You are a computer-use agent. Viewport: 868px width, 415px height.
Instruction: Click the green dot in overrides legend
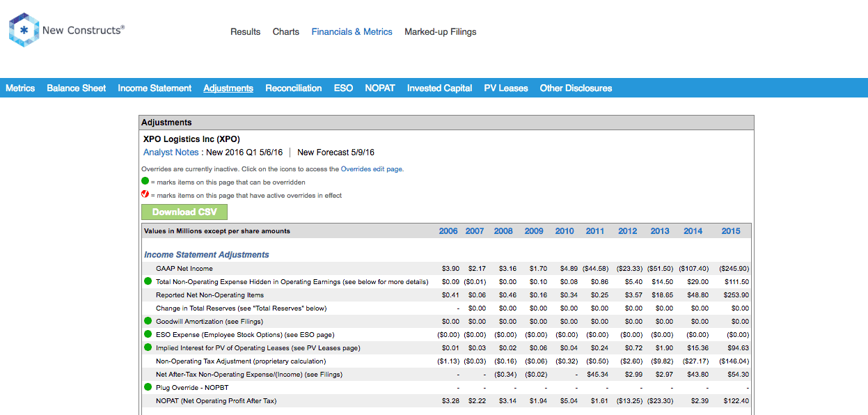[145, 182]
